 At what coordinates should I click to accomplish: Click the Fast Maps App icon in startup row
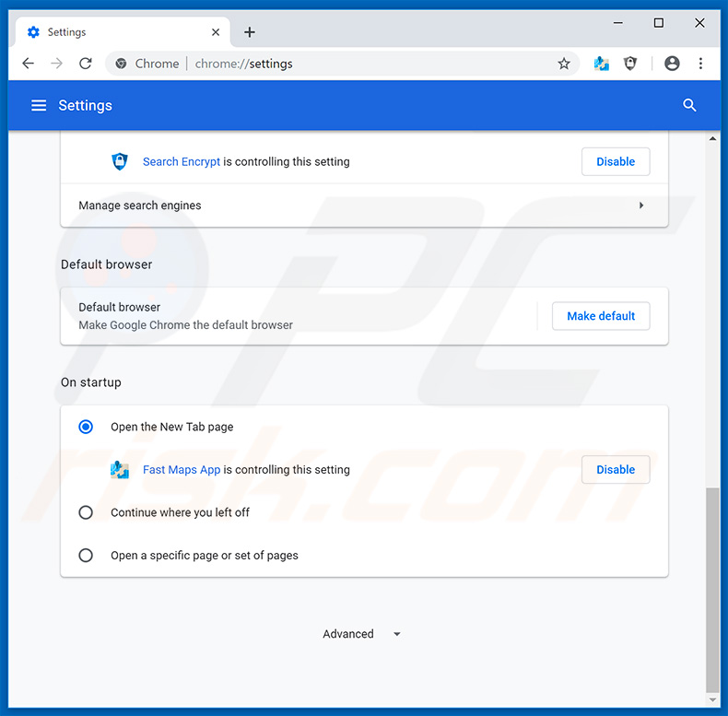tap(120, 469)
